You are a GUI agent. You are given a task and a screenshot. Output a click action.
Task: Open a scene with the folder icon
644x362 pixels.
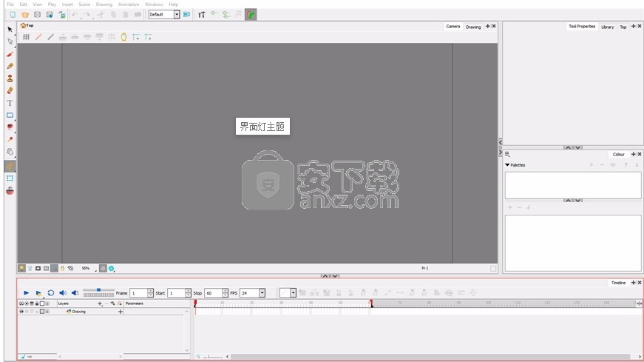(x=25, y=15)
